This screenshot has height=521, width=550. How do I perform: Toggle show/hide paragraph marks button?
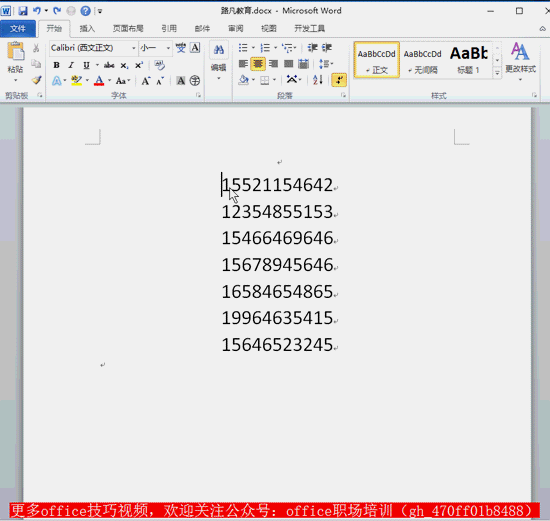pos(339,80)
